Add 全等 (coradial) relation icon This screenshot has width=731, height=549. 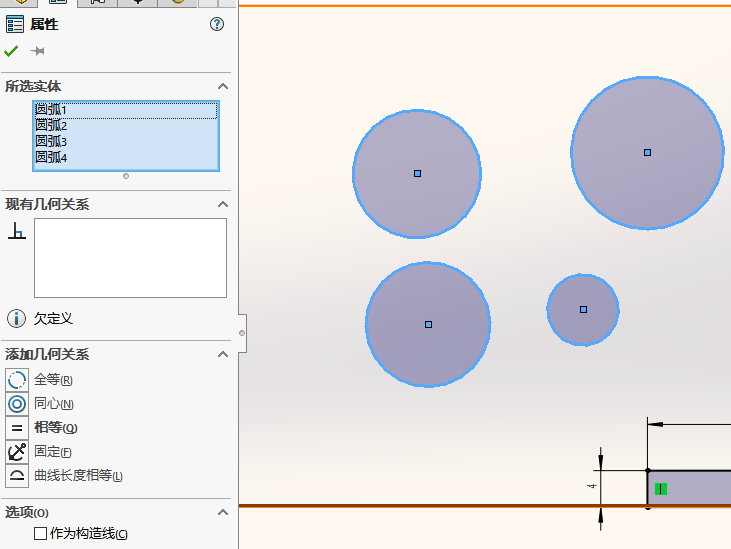tap(17, 380)
